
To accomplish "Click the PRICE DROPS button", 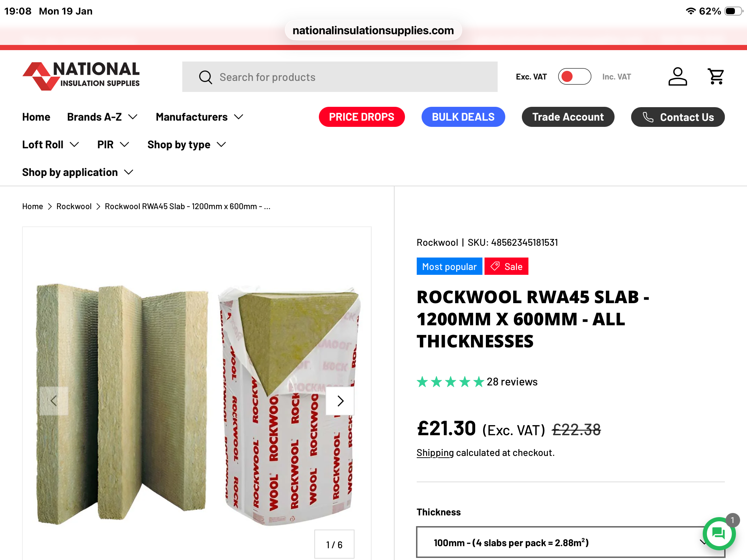I will [361, 117].
